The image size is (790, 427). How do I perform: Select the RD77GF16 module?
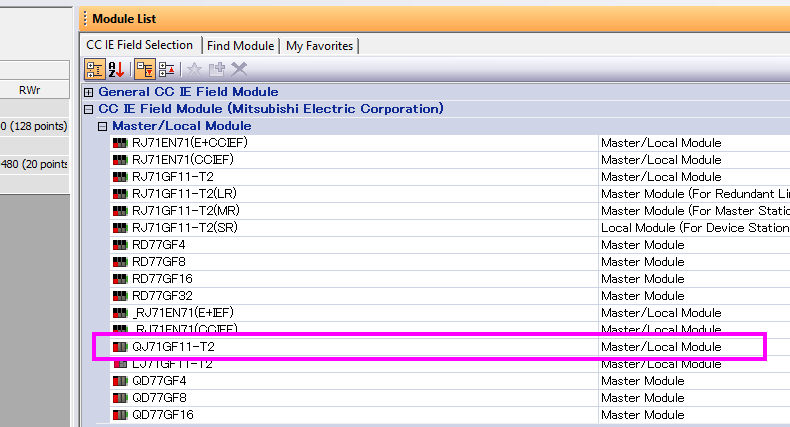pos(162,279)
